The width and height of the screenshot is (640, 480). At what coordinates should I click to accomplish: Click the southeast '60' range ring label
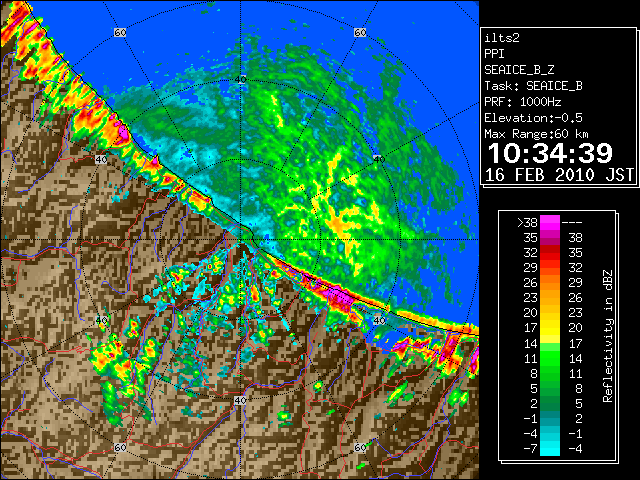360,447
